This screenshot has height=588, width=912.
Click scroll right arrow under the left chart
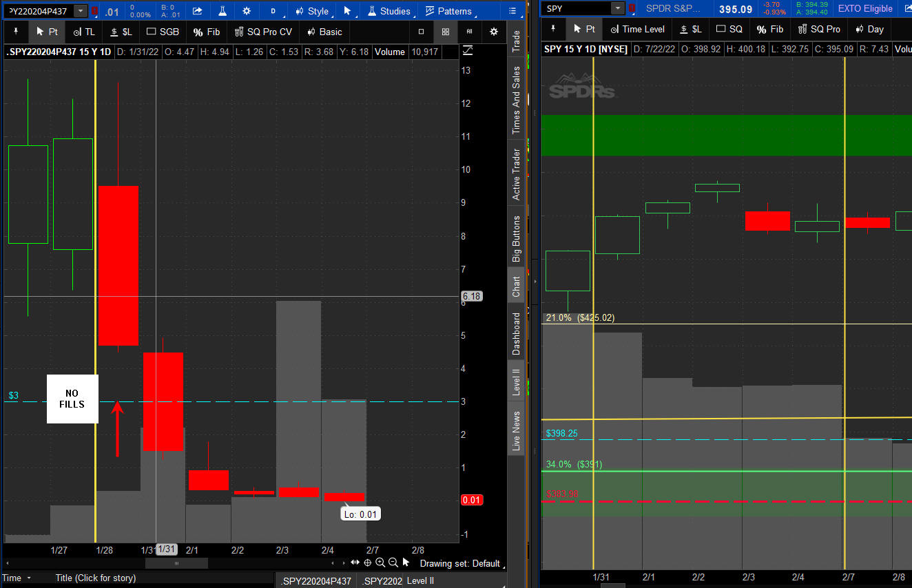point(343,563)
